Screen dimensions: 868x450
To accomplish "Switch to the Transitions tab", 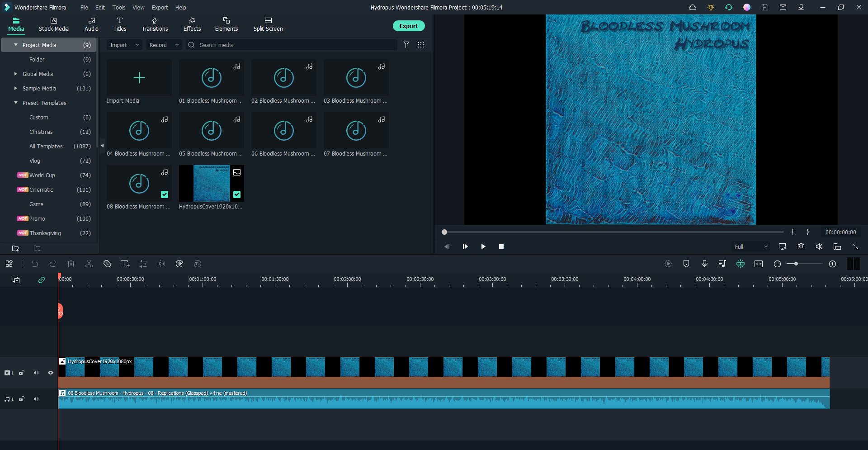I will tap(155, 25).
